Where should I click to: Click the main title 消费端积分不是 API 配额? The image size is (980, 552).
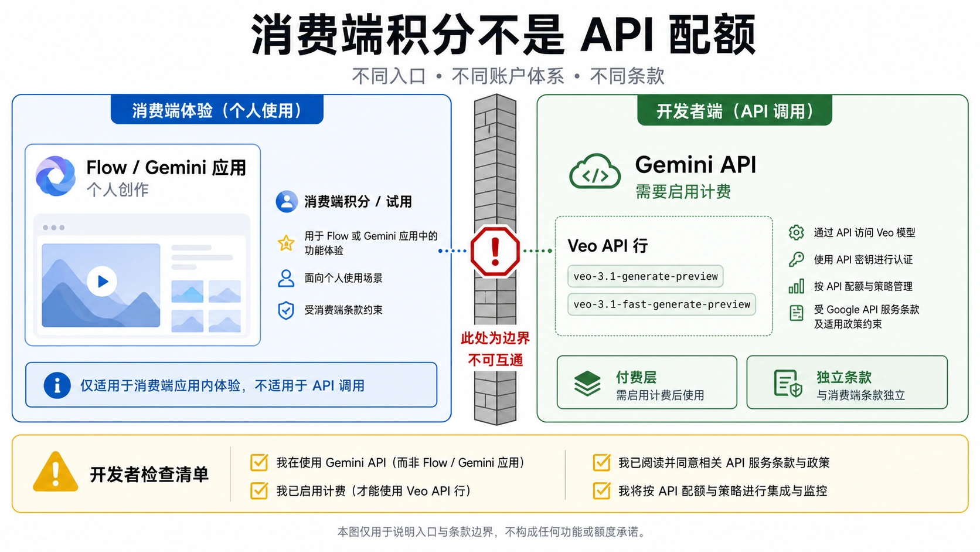click(x=504, y=35)
